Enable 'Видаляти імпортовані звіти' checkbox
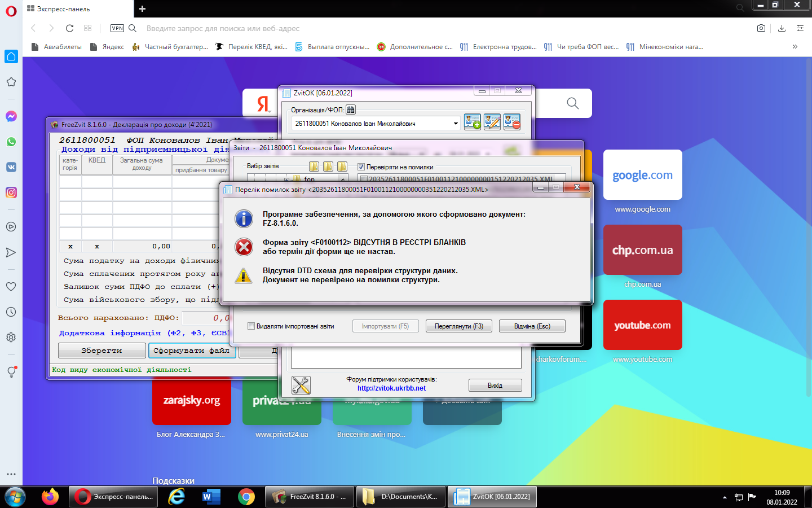Screen dimensions: 812x508 pyautogui.click(x=251, y=326)
